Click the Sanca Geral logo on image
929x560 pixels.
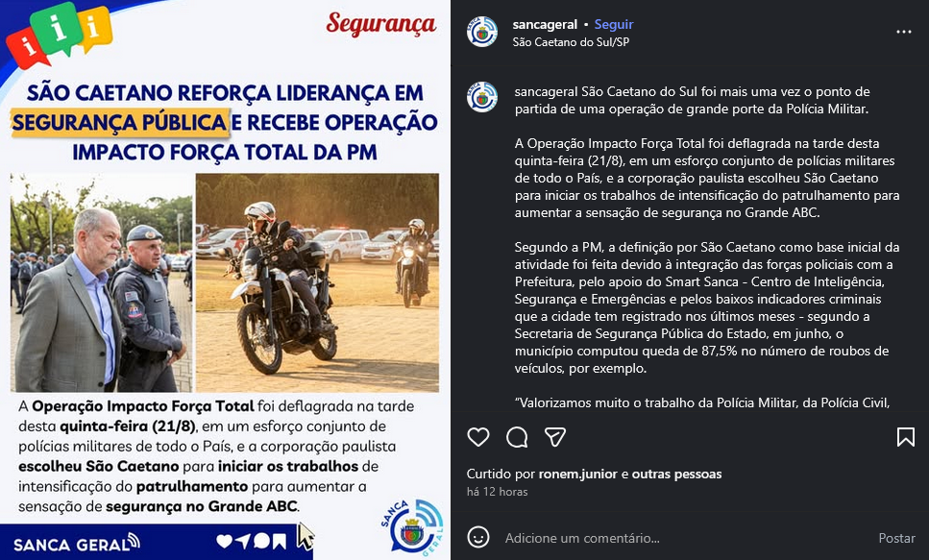pyautogui.click(x=412, y=526)
